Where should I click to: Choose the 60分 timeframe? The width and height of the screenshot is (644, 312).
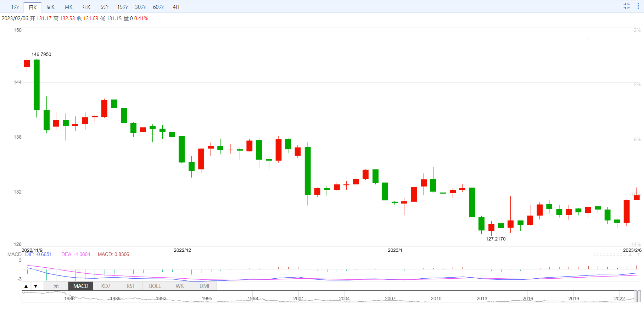[x=158, y=7]
